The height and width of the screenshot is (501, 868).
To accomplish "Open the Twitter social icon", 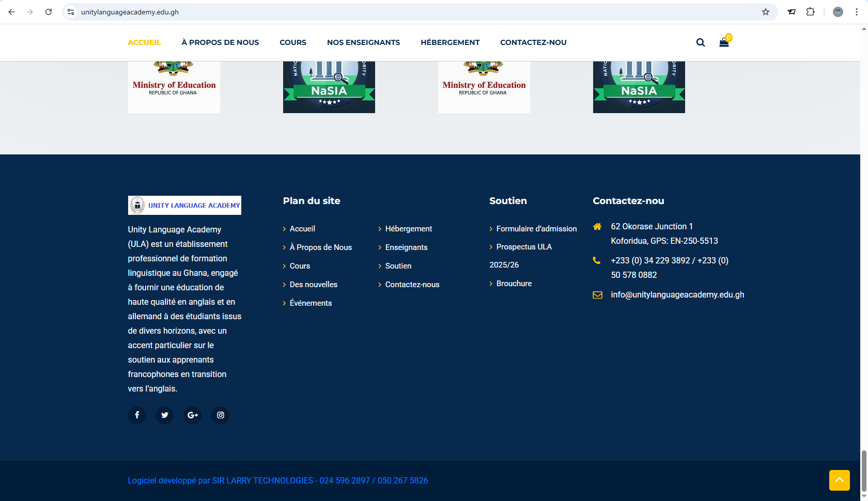I will pos(165,415).
